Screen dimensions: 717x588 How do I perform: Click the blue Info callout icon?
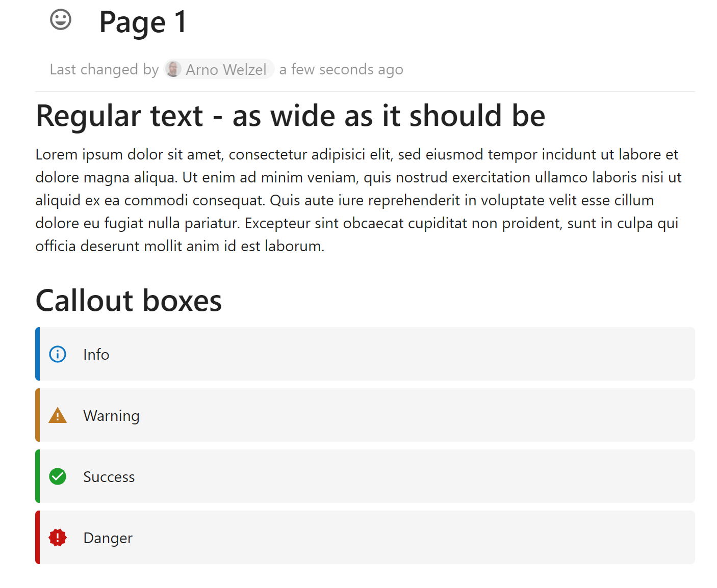pyautogui.click(x=58, y=354)
